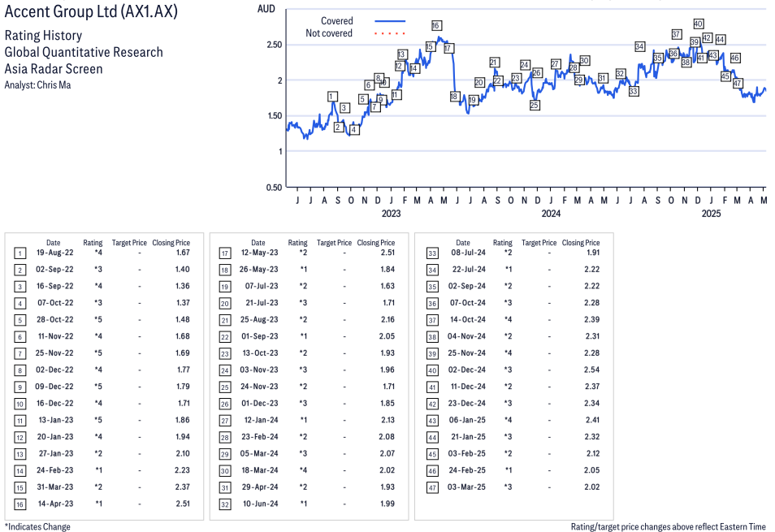Click the 10-Jun-24 date cell

click(x=261, y=504)
